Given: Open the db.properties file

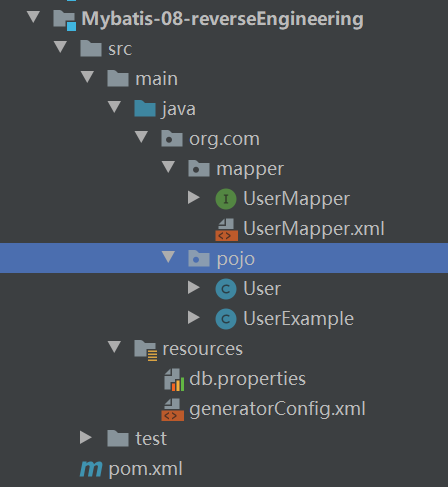Looking at the screenshot, I should 247,379.
